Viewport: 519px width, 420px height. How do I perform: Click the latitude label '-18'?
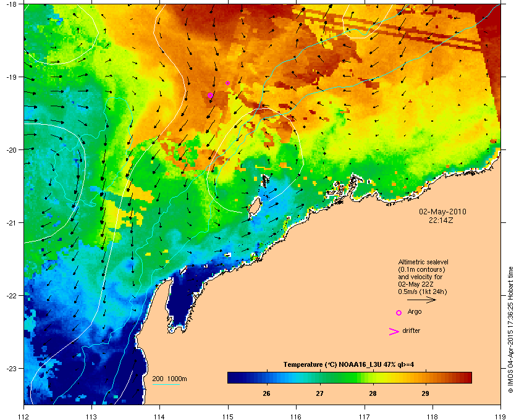point(12,5)
